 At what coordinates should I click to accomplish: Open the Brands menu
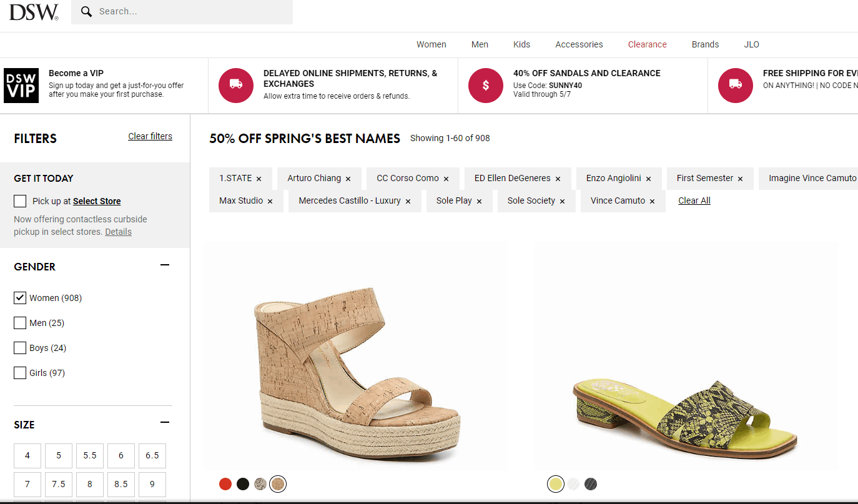coord(705,44)
